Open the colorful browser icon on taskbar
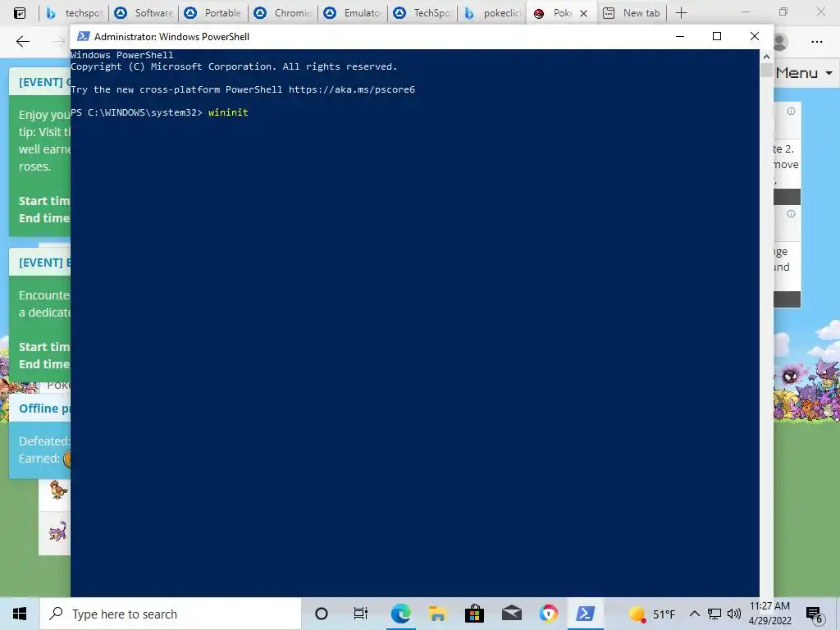Viewport: 840px width, 630px height. coord(549,614)
